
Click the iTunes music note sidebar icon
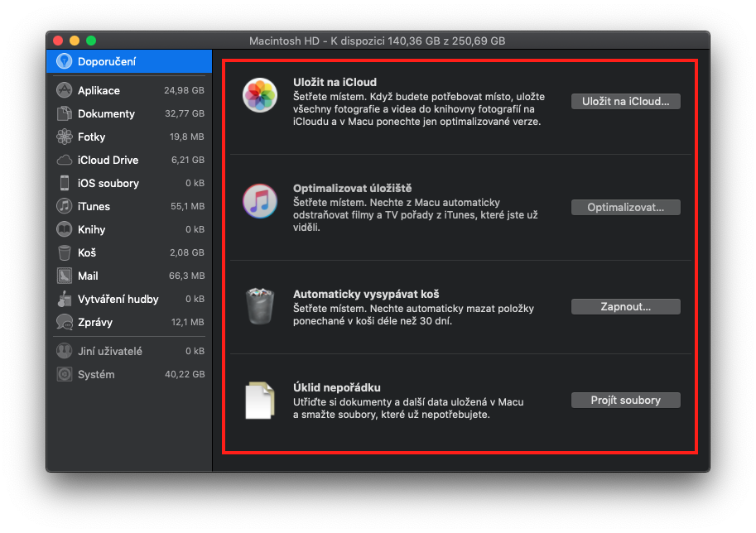[64, 206]
